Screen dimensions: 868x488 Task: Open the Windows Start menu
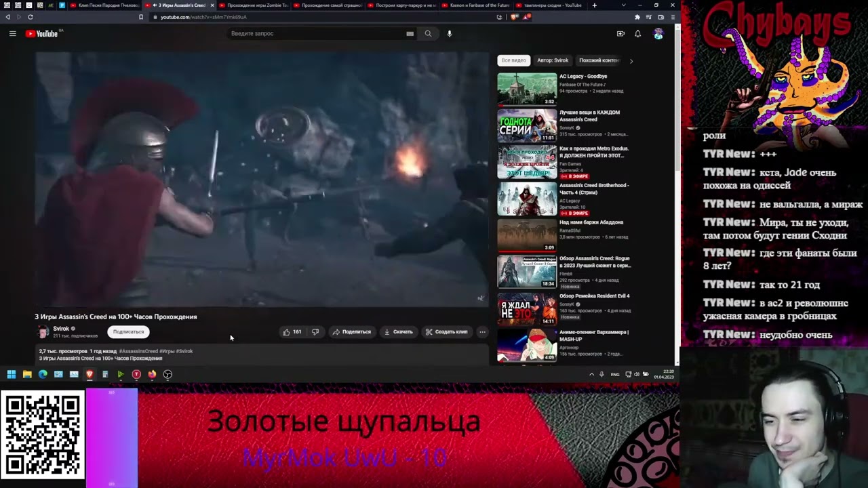(11, 374)
